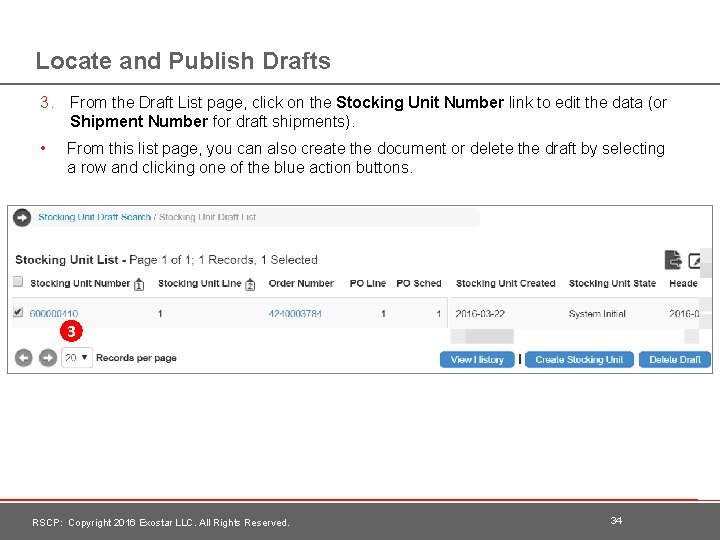Open order number 4240003784 link
Image resolution: width=720 pixels, height=540 pixels.
pyautogui.click(x=295, y=314)
